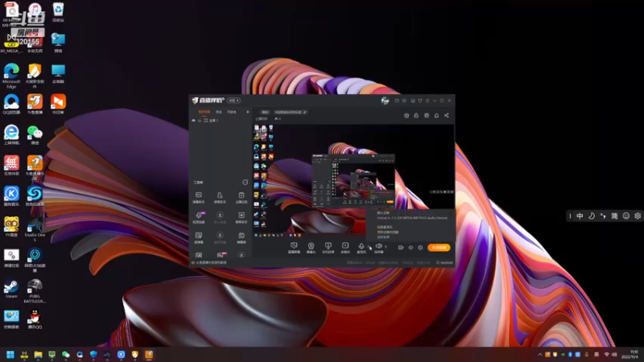Add a new scene with the plus icon

248,112
